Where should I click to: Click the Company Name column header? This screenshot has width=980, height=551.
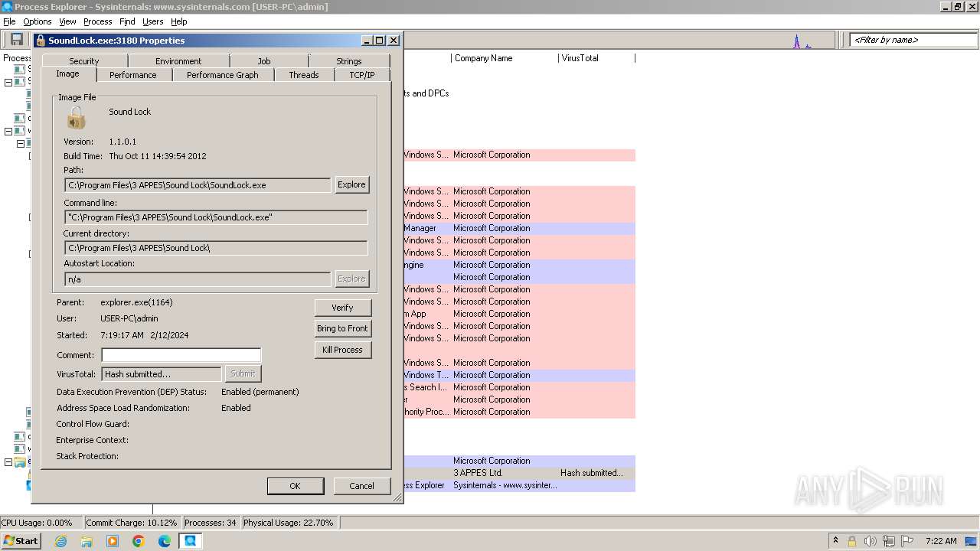(505, 58)
